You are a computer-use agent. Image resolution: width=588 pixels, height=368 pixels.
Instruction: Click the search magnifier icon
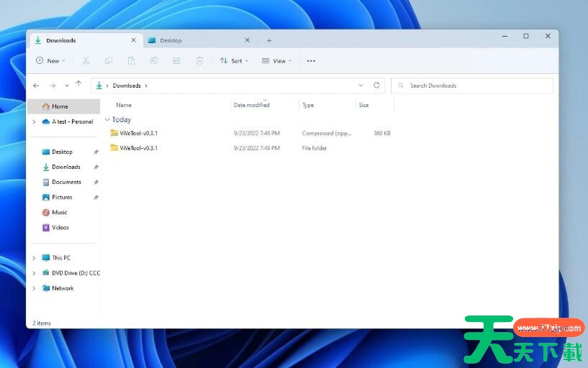(x=400, y=86)
